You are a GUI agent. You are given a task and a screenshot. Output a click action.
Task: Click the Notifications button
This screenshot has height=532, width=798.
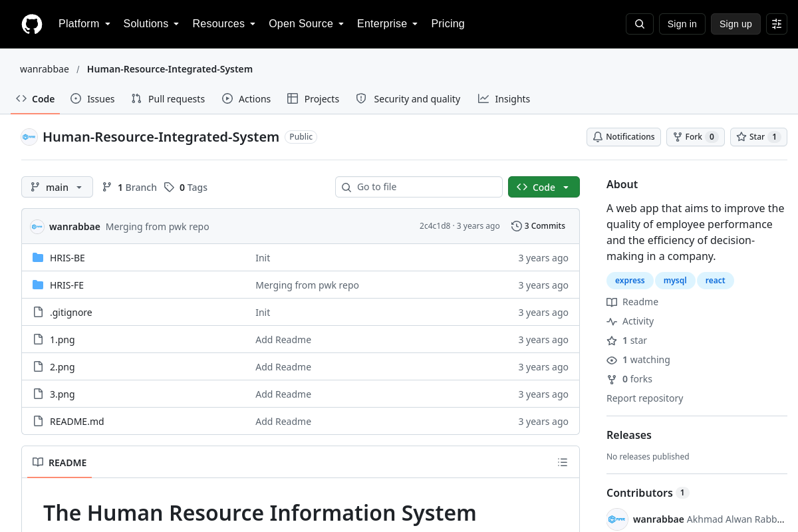(x=624, y=137)
